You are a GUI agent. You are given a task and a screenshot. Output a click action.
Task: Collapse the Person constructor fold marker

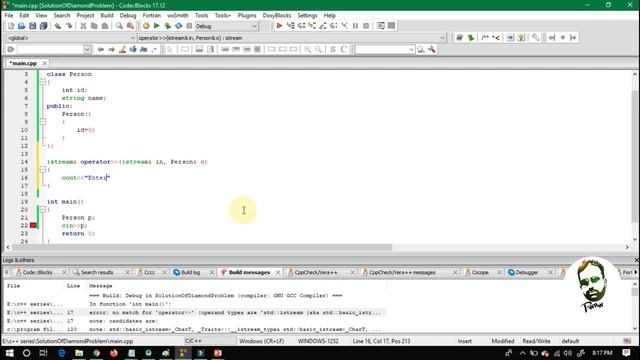click(43, 122)
